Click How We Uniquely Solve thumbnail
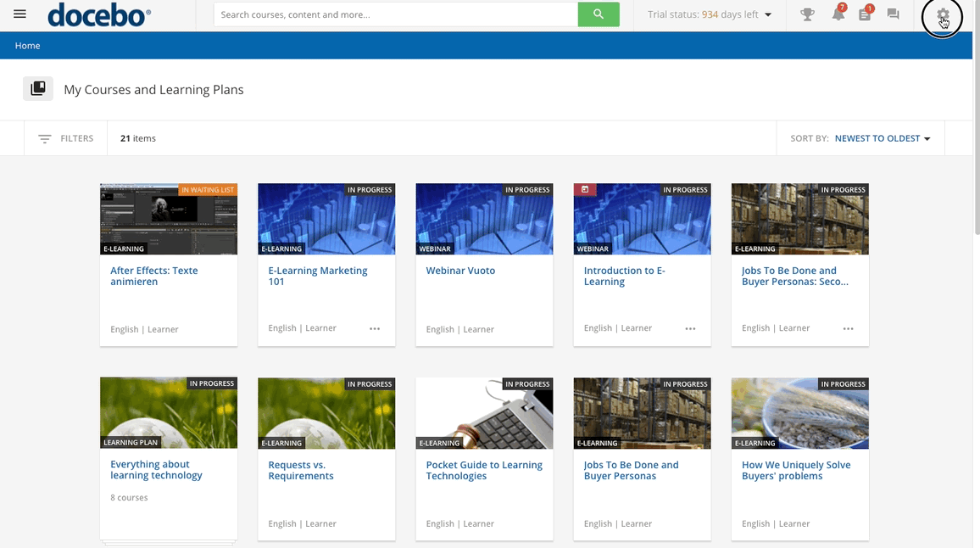980x548 pixels. [x=800, y=413]
